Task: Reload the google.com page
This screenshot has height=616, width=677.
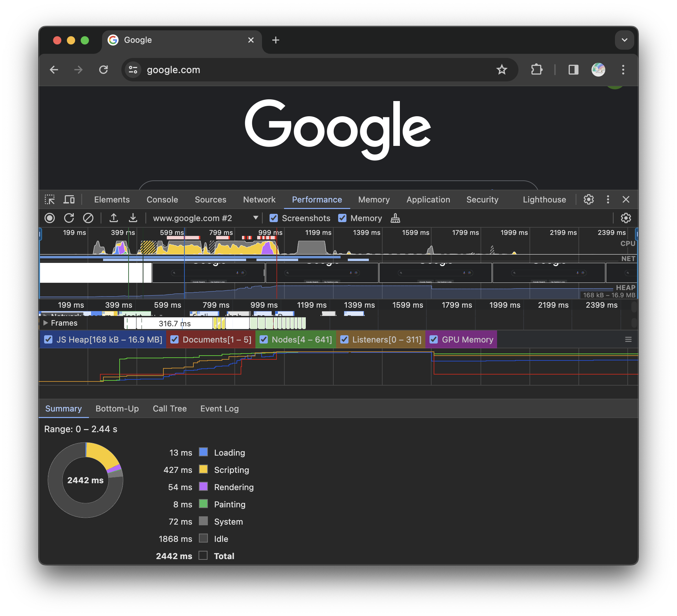Action: tap(103, 70)
